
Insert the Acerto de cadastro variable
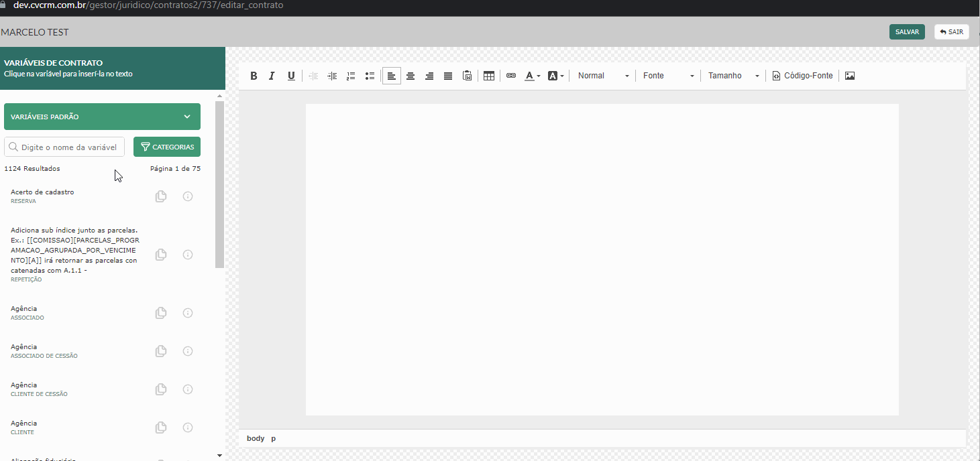(42, 192)
